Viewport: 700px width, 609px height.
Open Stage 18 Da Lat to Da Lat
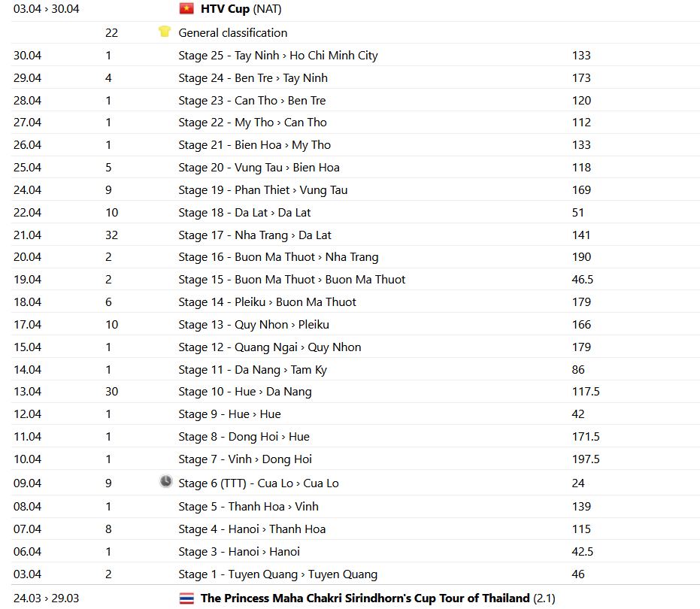coord(244,213)
